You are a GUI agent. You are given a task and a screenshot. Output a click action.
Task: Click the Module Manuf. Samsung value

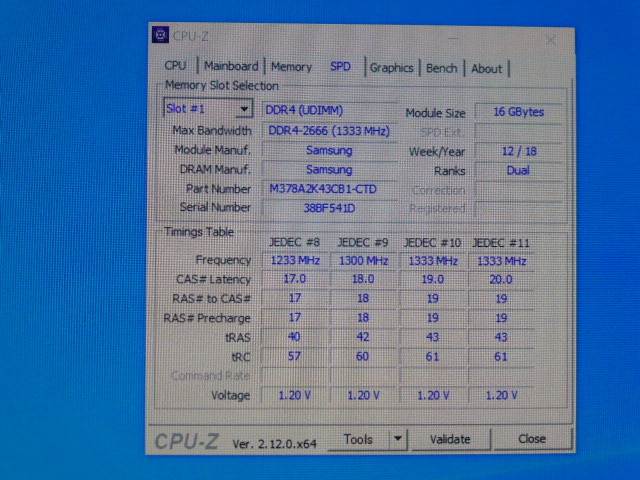coord(329,150)
